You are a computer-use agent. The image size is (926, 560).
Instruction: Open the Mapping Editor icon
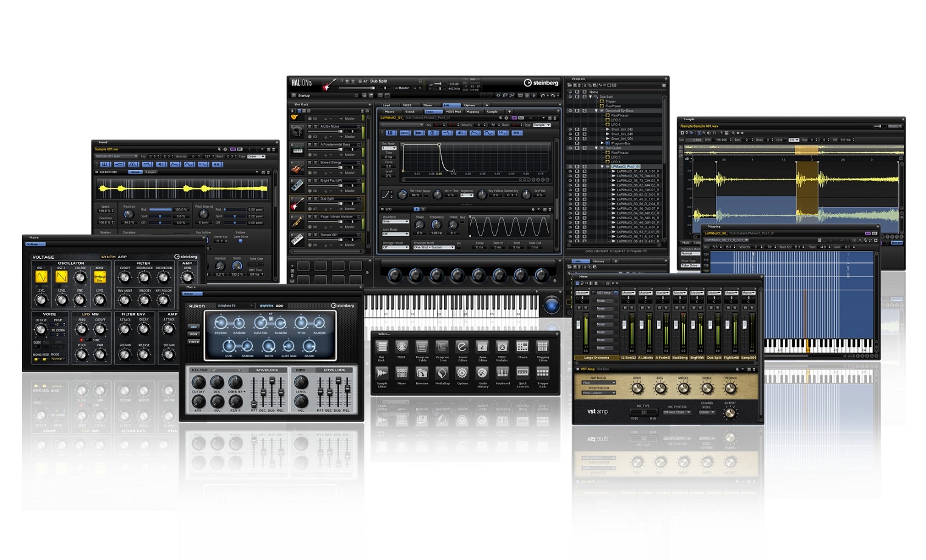(543, 347)
